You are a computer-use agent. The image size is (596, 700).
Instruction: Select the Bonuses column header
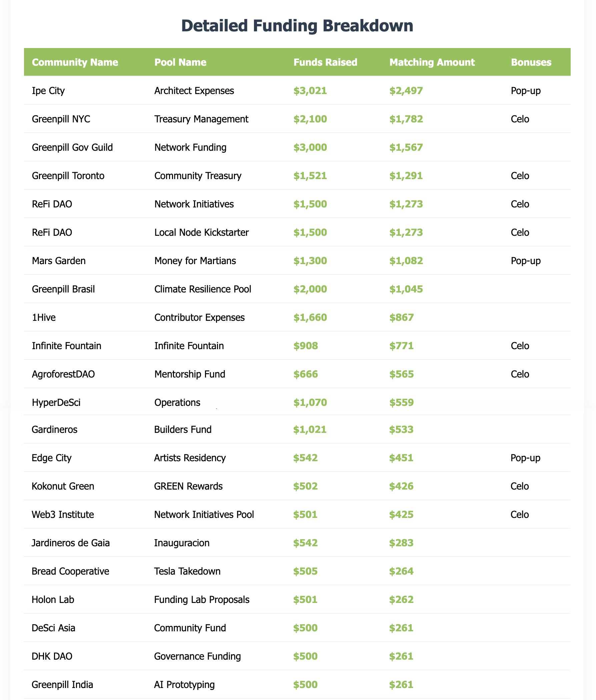click(531, 62)
